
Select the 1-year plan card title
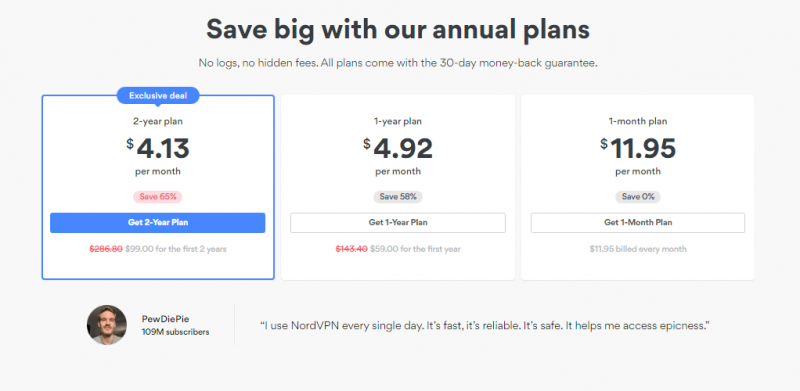398,121
